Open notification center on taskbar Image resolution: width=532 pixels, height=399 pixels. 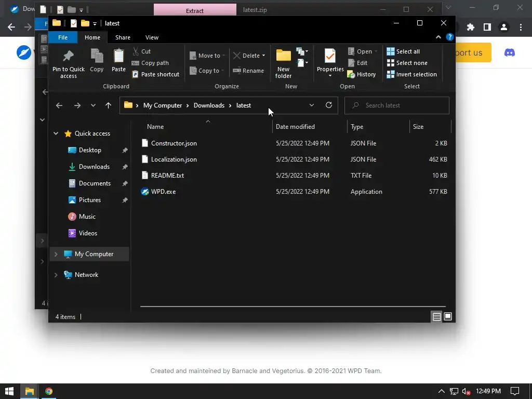(x=515, y=391)
